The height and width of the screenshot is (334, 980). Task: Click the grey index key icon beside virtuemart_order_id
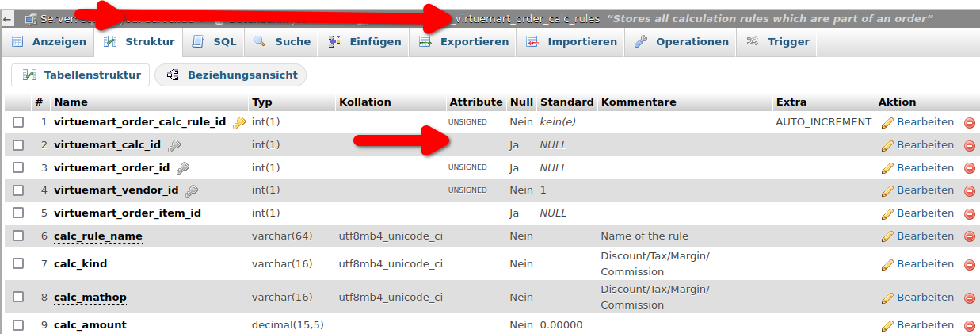coord(182,168)
